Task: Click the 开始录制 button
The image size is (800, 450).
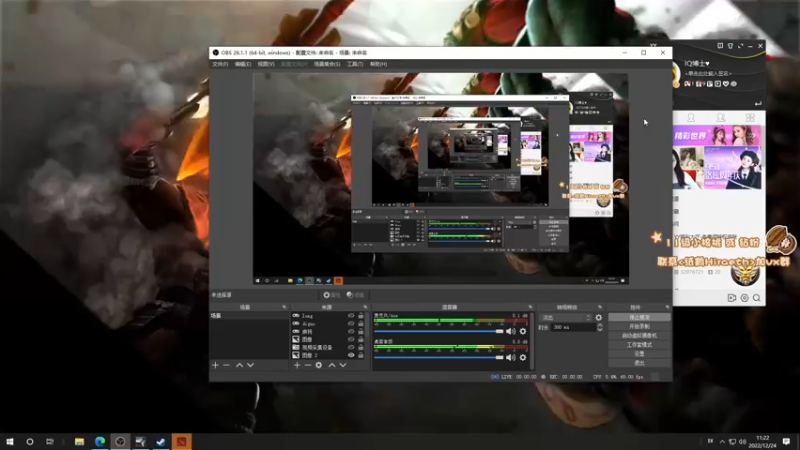Action: (x=639, y=327)
